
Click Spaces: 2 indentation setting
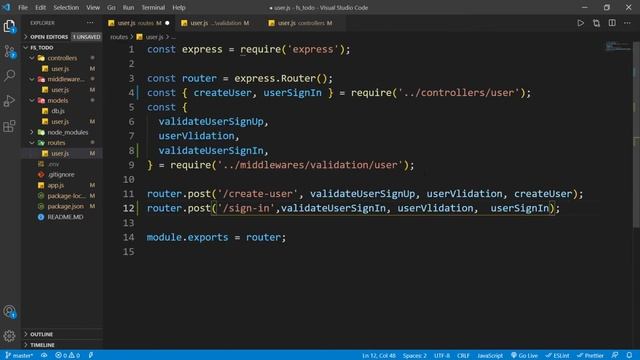click(x=414, y=356)
